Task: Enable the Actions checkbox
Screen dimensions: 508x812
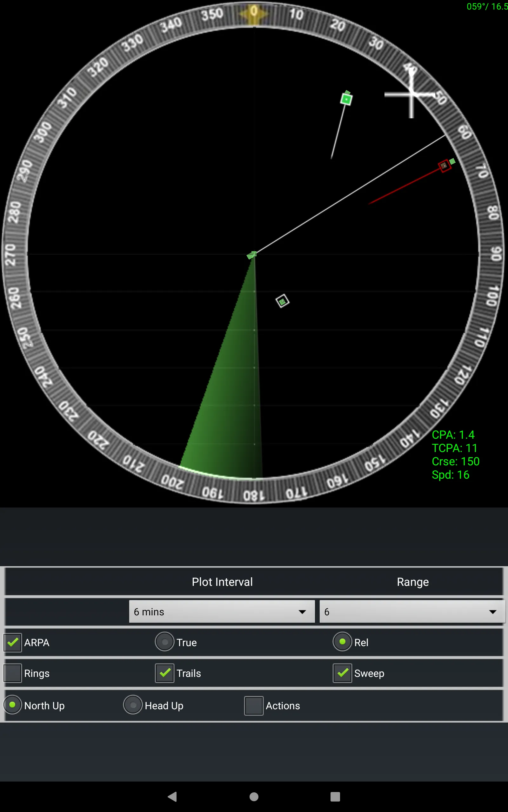Action: (254, 706)
